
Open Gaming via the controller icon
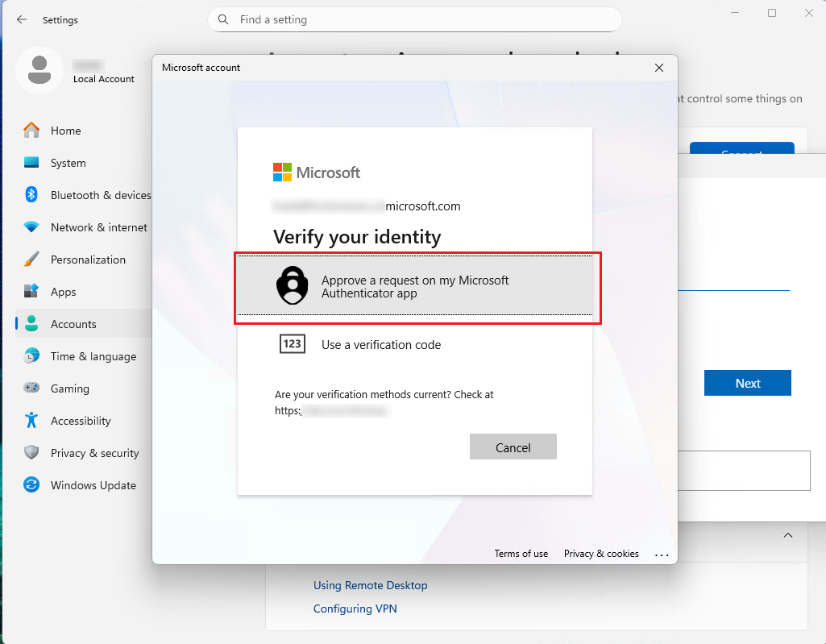coord(31,388)
